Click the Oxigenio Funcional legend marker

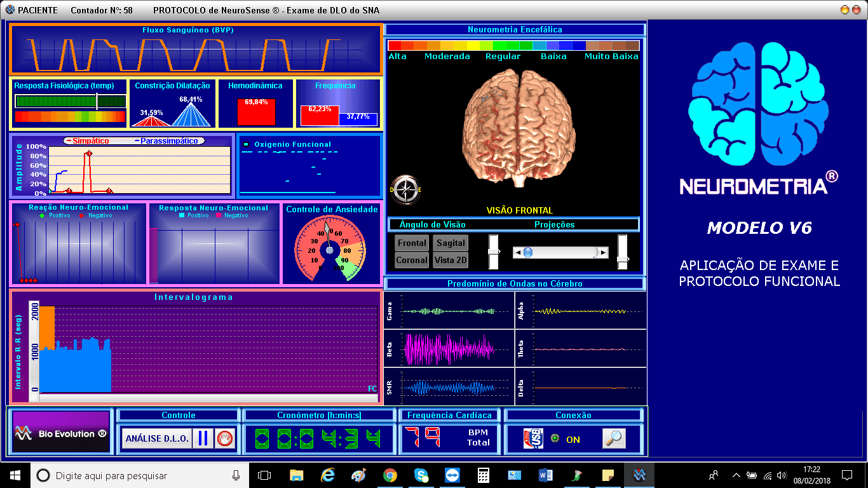pos(247,144)
